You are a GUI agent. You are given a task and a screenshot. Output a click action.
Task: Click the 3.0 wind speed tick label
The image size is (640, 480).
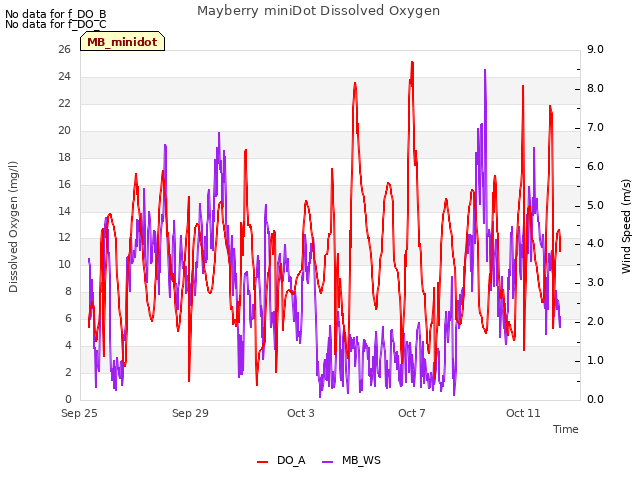(x=595, y=282)
